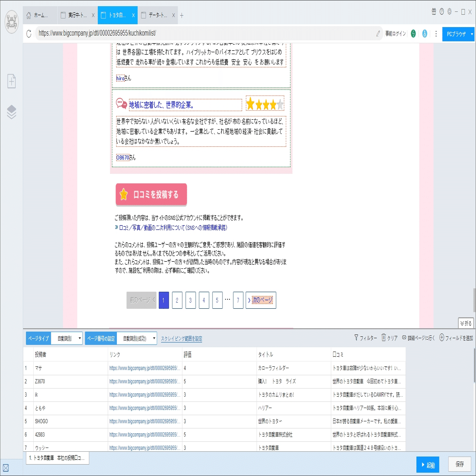
Task: Close the データ tab
Action: point(173,15)
